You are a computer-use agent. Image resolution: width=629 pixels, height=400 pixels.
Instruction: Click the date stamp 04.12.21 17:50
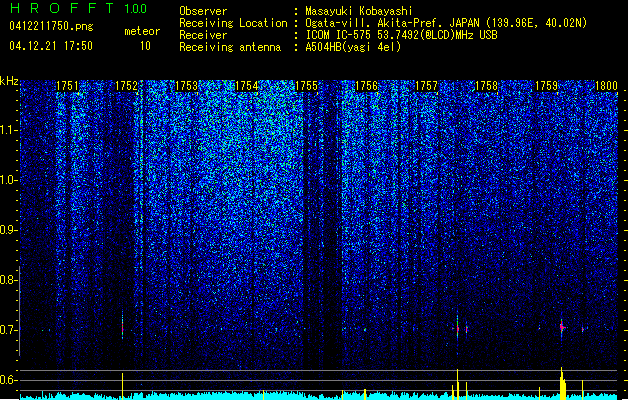click(51, 46)
